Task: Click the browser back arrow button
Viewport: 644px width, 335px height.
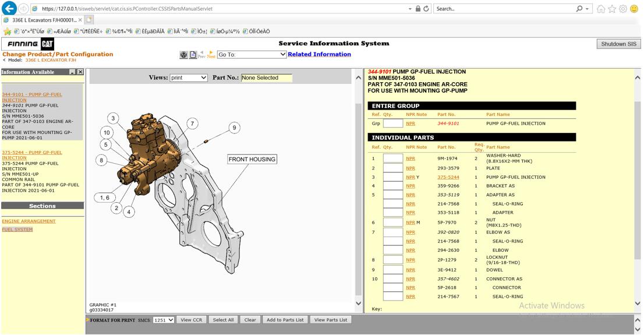Action: click(x=9, y=8)
